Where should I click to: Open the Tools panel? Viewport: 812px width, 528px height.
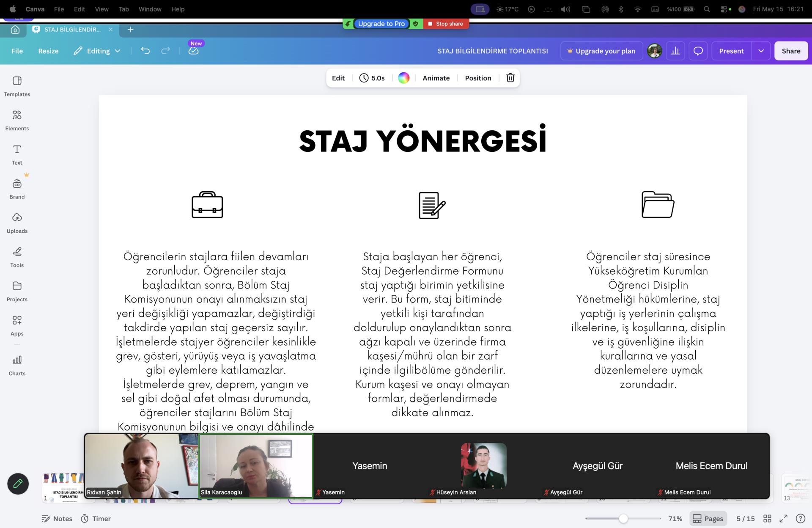pyautogui.click(x=17, y=258)
